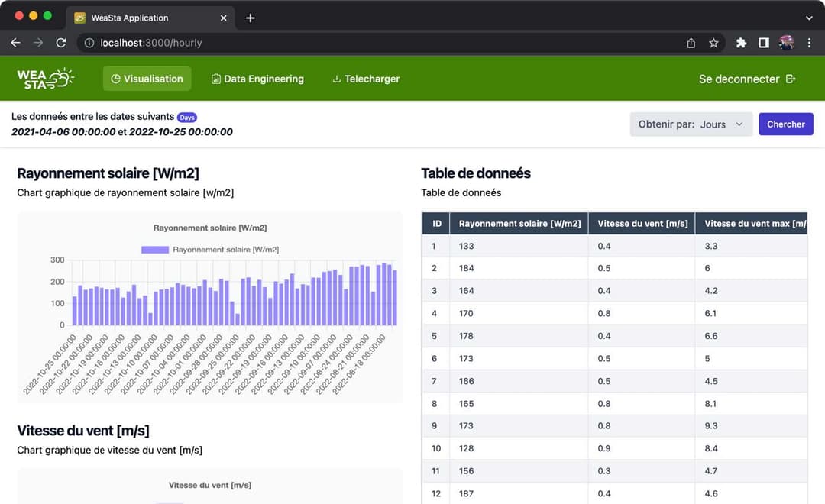Click wind speed 0.3 in row 11
This screenshot has height=504, width=825.
pos(604,471)
